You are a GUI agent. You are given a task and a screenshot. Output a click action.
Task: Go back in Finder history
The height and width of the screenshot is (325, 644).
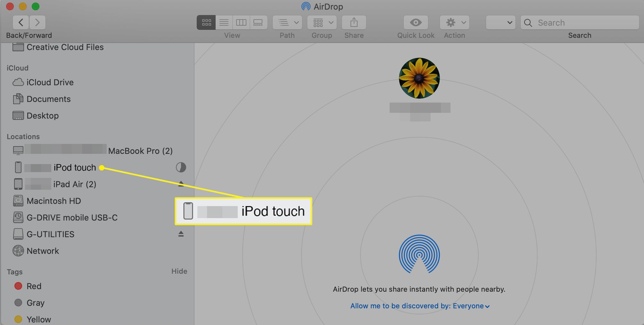coord(21,22)
